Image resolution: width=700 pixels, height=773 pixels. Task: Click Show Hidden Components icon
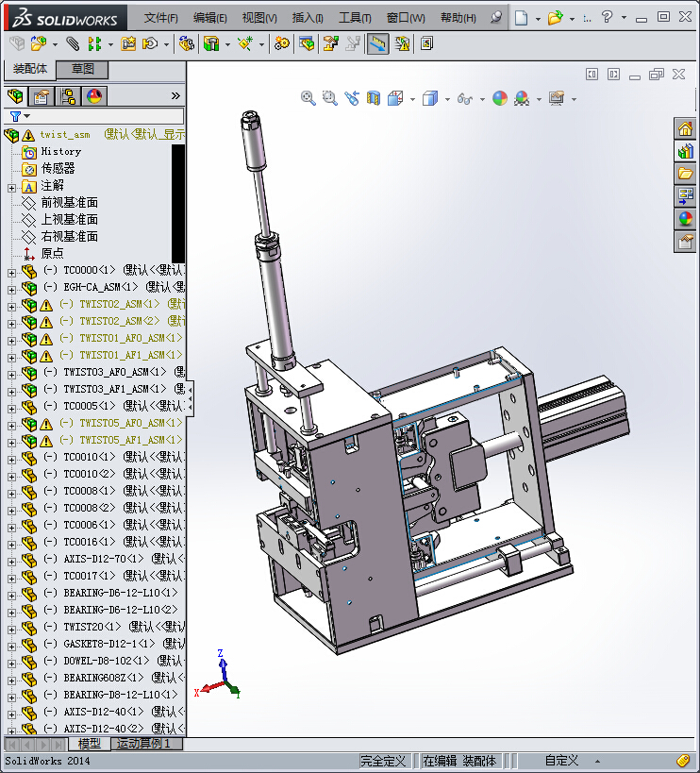(186, 43)
